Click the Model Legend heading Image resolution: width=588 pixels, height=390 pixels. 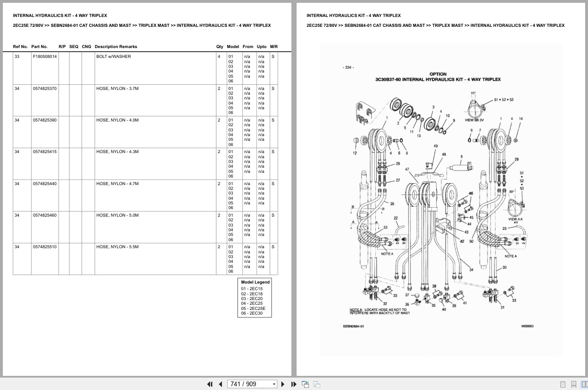click(256, 282)
